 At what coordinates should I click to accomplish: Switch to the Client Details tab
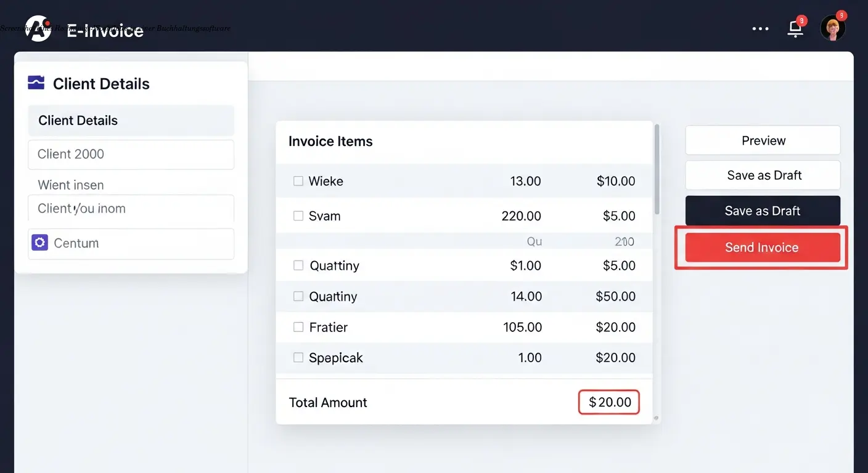pyautogui.click(x=131, y=120)
